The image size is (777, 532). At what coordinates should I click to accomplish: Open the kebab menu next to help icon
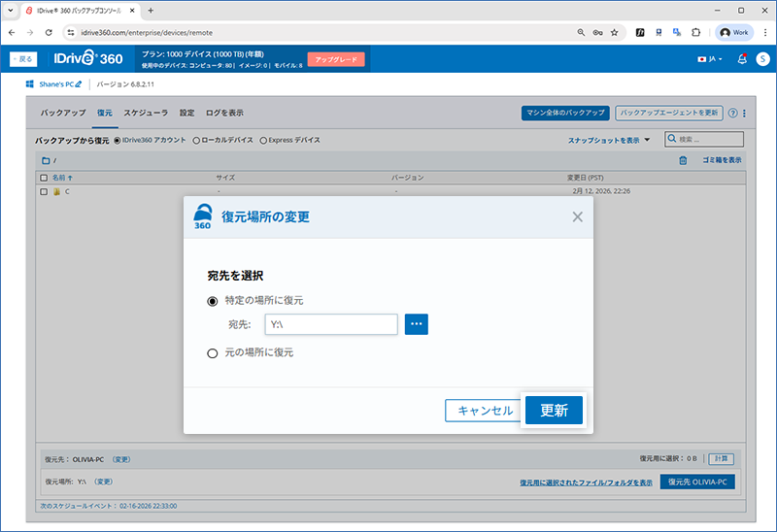pos(744,113)
